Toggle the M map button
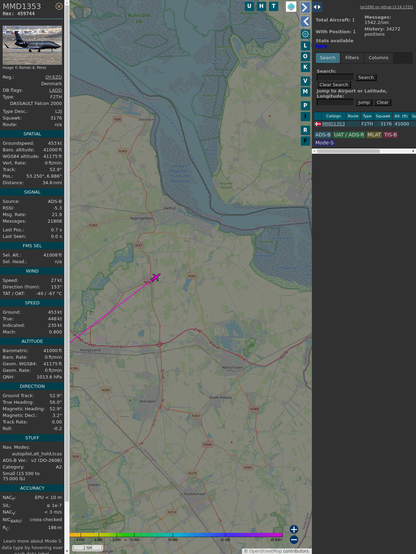 pyautogui.click(x=305, y=92)
